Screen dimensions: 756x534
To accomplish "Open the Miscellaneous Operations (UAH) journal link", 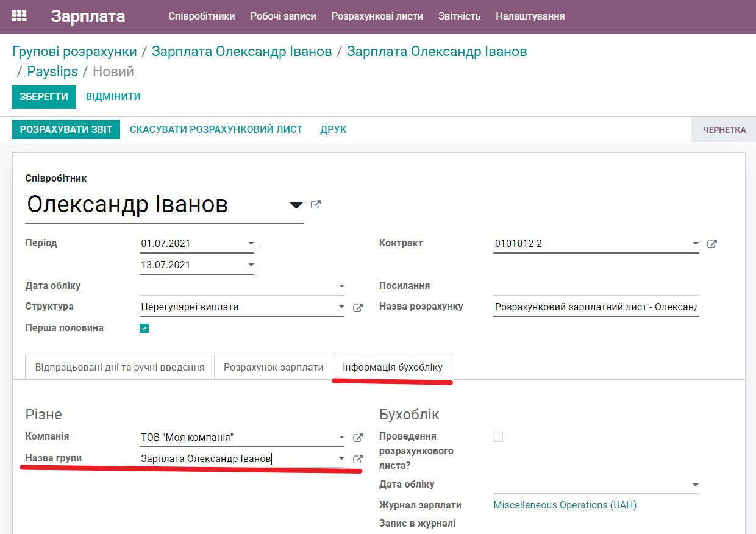I will pos(565,505).
